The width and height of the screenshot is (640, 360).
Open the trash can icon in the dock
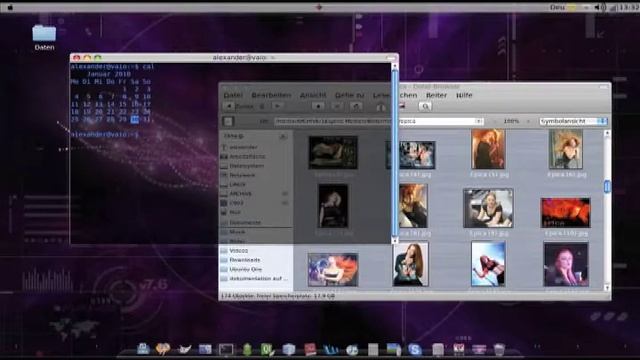pyautogui.click(x=499, y=349)
